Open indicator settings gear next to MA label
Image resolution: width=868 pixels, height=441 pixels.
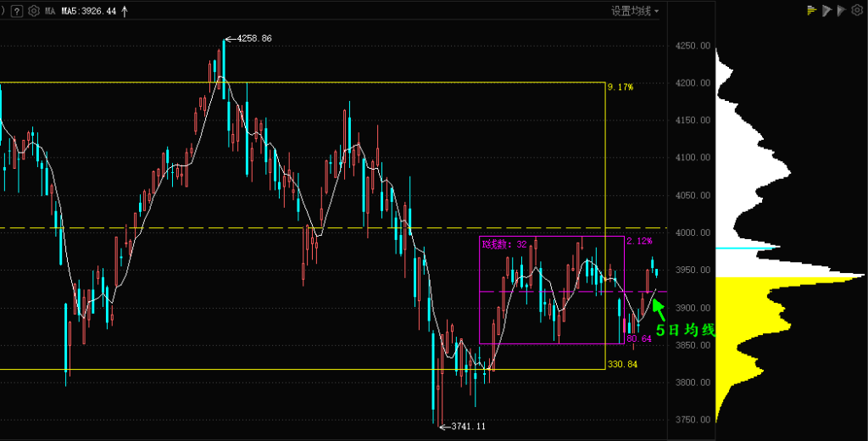(x=34, y=11)
